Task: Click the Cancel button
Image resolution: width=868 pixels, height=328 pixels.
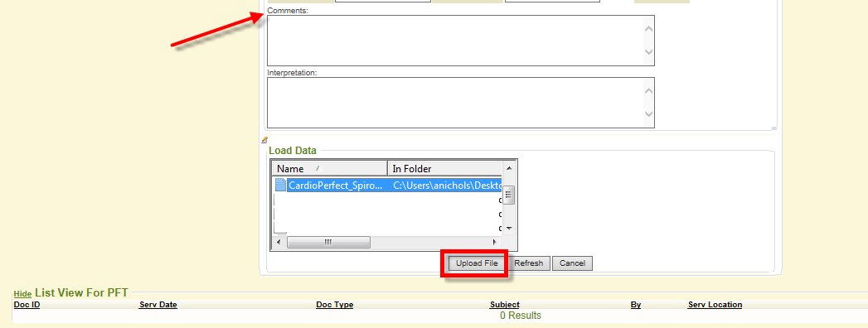Action: click(x=572, y=263)
